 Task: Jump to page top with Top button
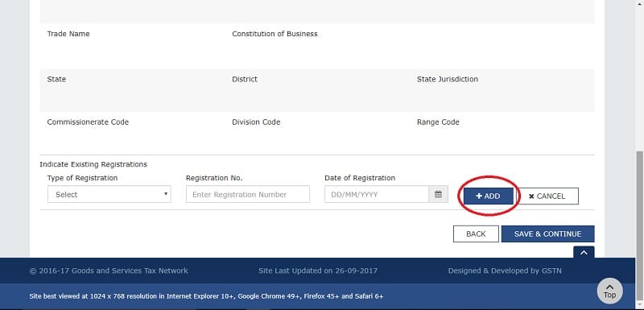click(609, 291)
